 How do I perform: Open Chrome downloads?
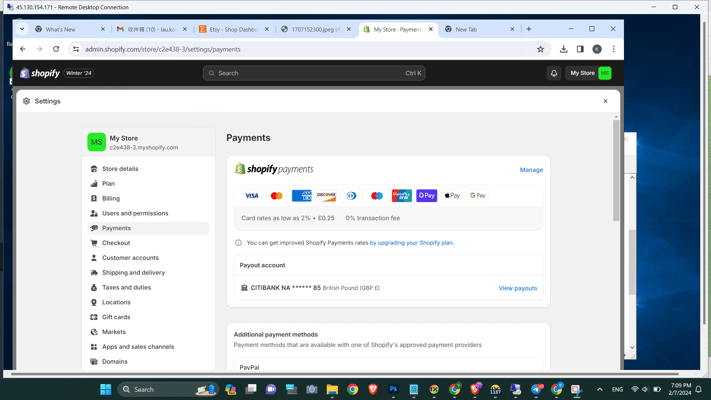pos(563,49)
